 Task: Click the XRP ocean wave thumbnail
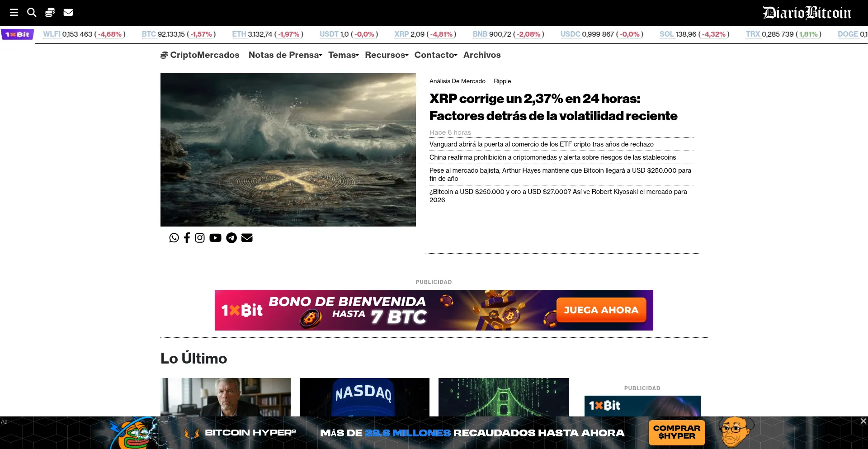coord(288,150)
